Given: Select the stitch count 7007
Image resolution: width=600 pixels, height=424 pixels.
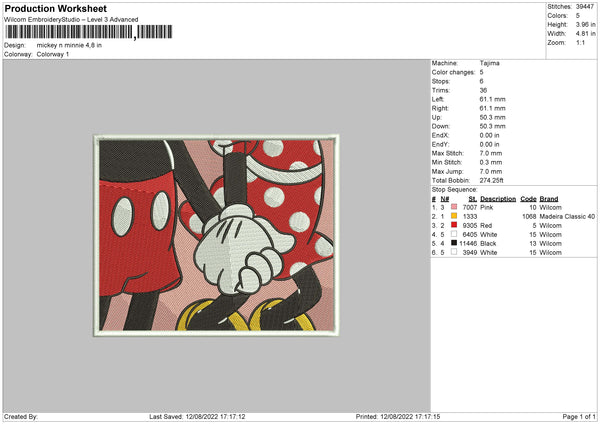Looking at the screenshot, I should tap(470, 207).
